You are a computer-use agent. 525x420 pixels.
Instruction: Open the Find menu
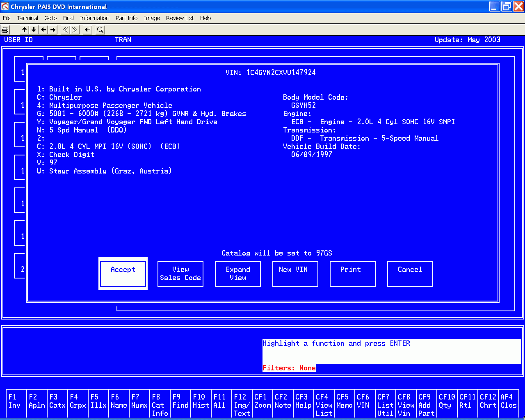pyautogui.click(x=68, y=18)
